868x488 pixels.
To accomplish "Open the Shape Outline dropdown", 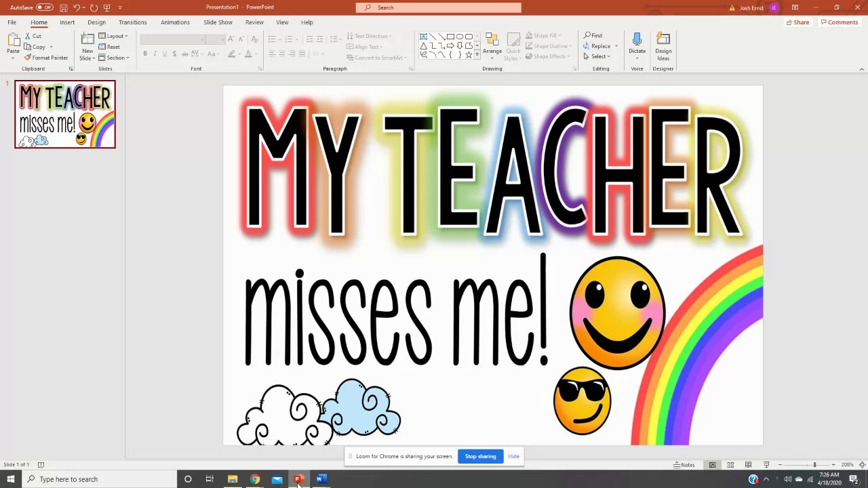I will (549, 46).
